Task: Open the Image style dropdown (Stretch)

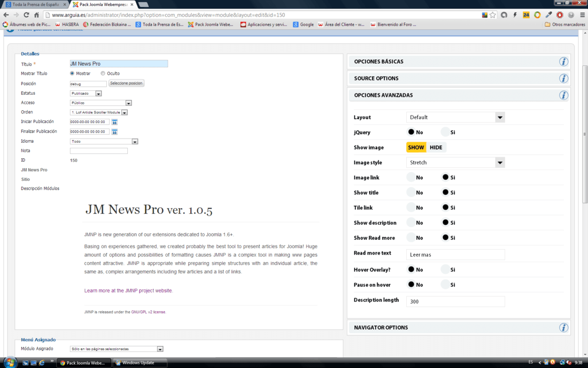Action: tap(455, 163)
